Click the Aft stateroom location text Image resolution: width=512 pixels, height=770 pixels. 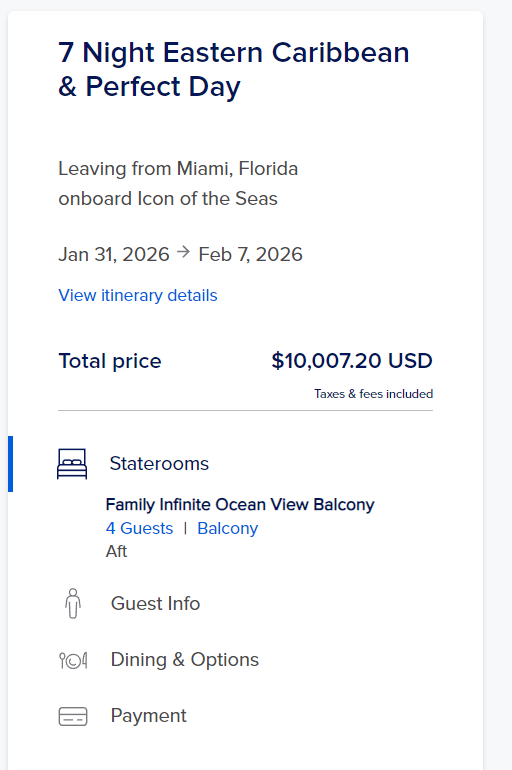(116, 551)
